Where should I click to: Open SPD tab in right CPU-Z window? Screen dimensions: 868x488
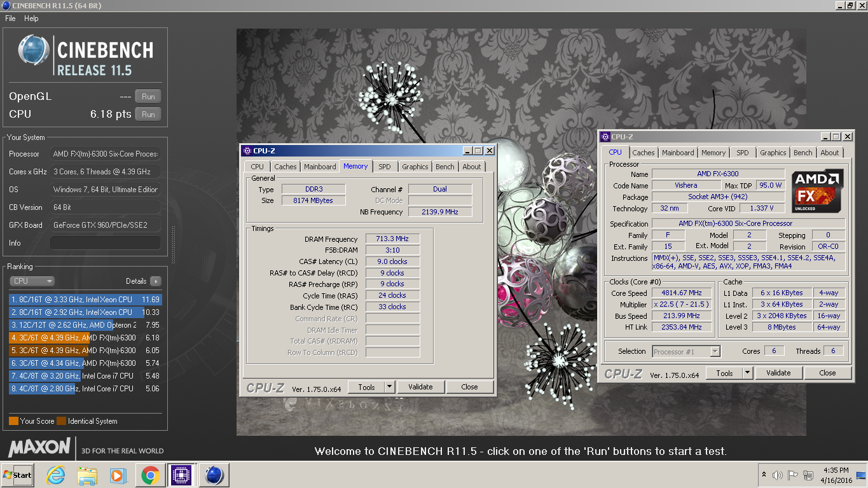click(743, 153)
